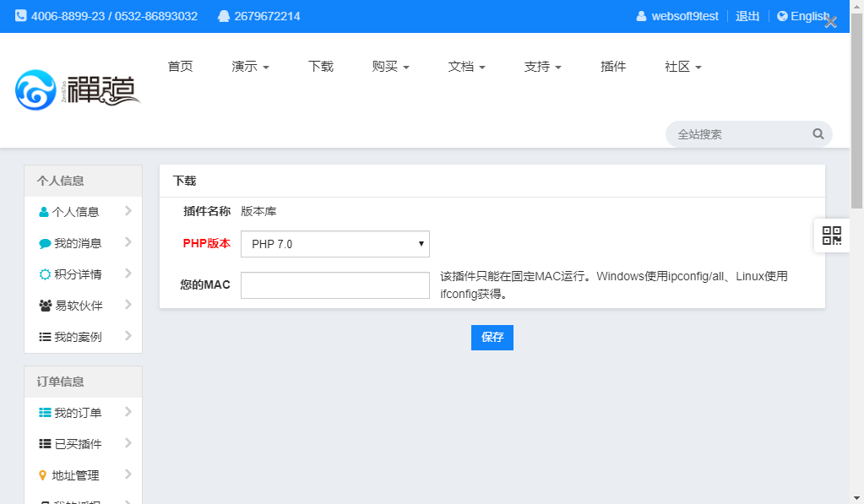The height and width of the screenshot is (504, 864).
Task: Open the 插件 menu item
Action: coord(613,67)
